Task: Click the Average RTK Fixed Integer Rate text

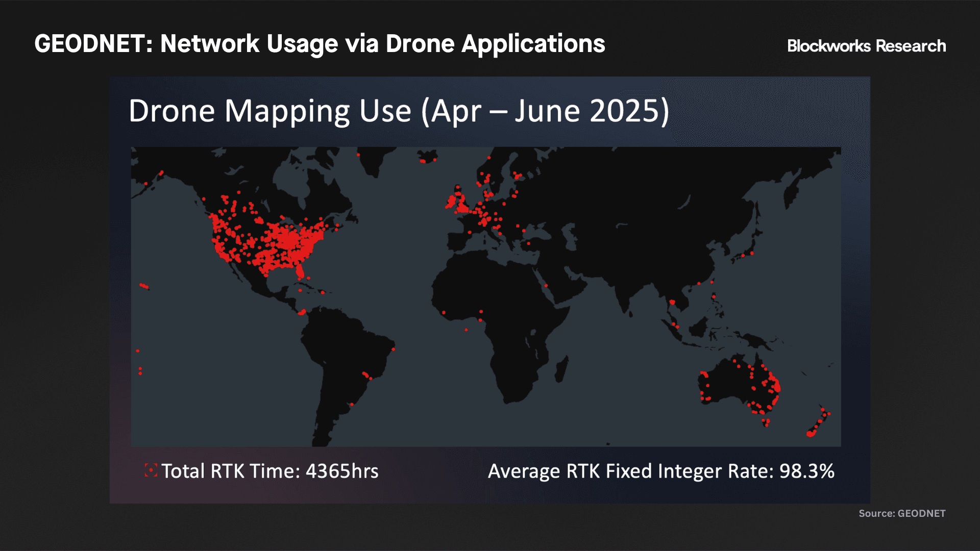Action: [x=661, y=471]
